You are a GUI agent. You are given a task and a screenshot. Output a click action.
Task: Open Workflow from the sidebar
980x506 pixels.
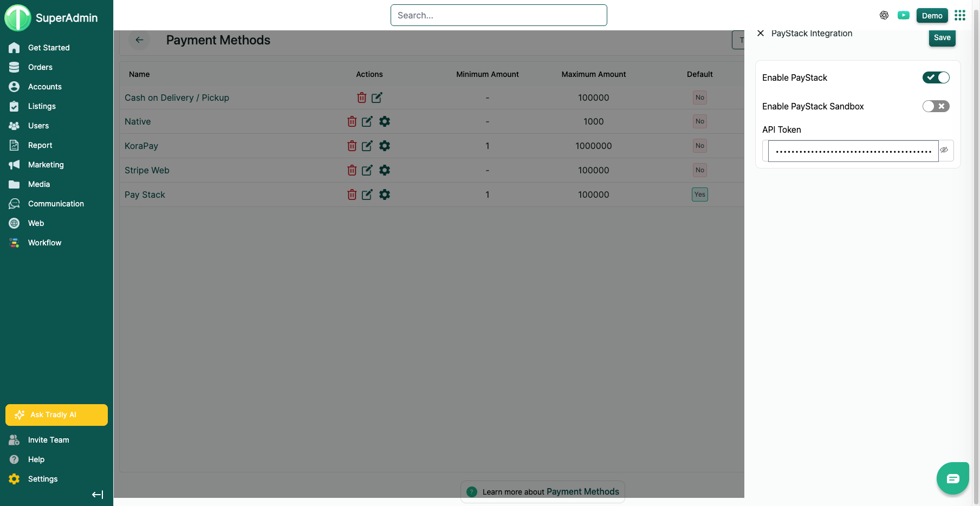44,243
